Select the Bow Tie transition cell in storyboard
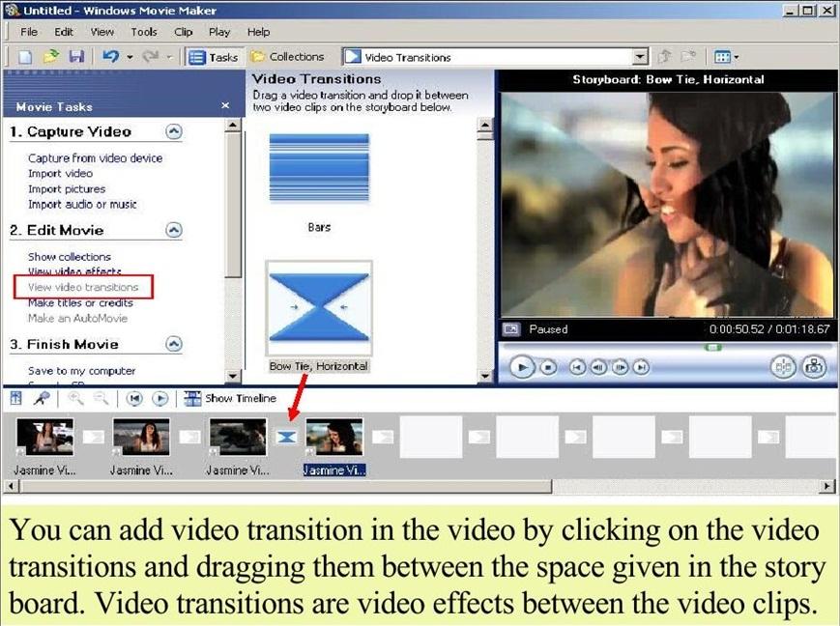Viewport: 840px width, 626px height. 286,437
